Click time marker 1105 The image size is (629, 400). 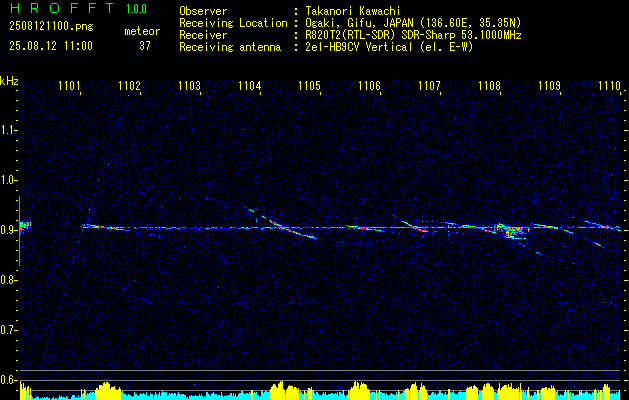310,85
